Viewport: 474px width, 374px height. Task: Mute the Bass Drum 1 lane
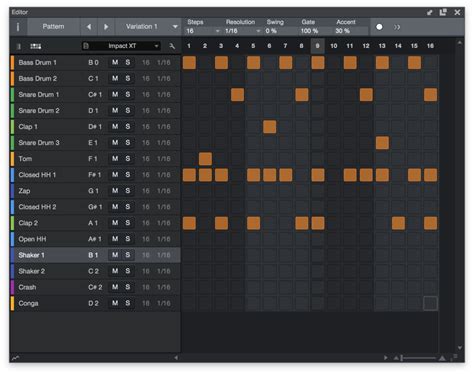[x=115, y=62]
